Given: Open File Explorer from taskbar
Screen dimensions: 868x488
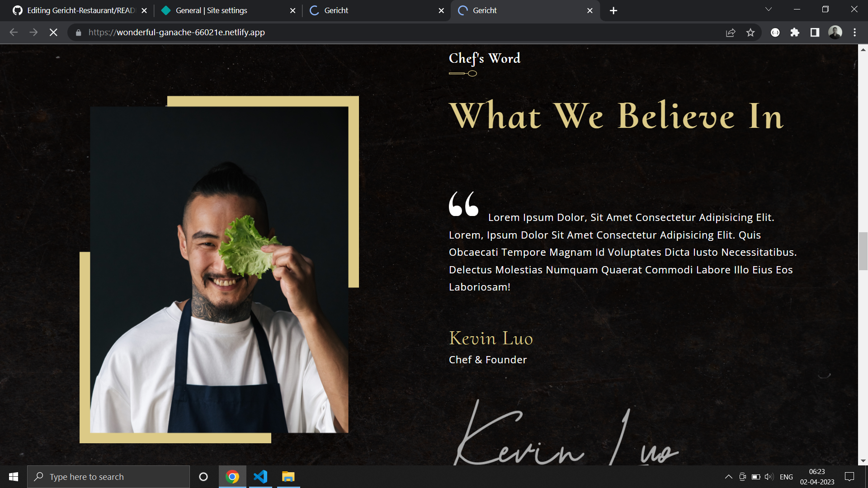Looking at the screenshot, I should (288, 477).
